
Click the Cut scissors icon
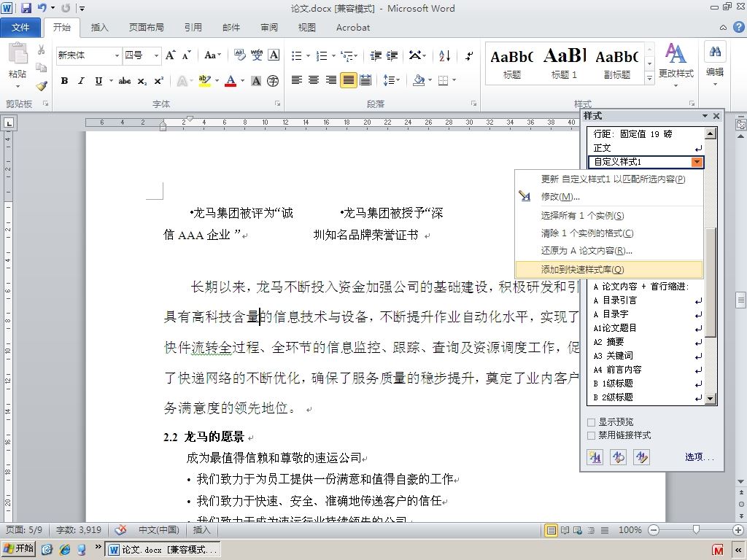pyautogui.click(x=42, y=50)
